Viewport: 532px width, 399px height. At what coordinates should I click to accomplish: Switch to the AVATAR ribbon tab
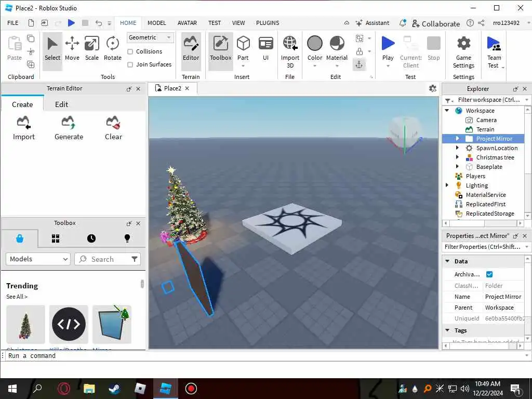click(187, 23)
